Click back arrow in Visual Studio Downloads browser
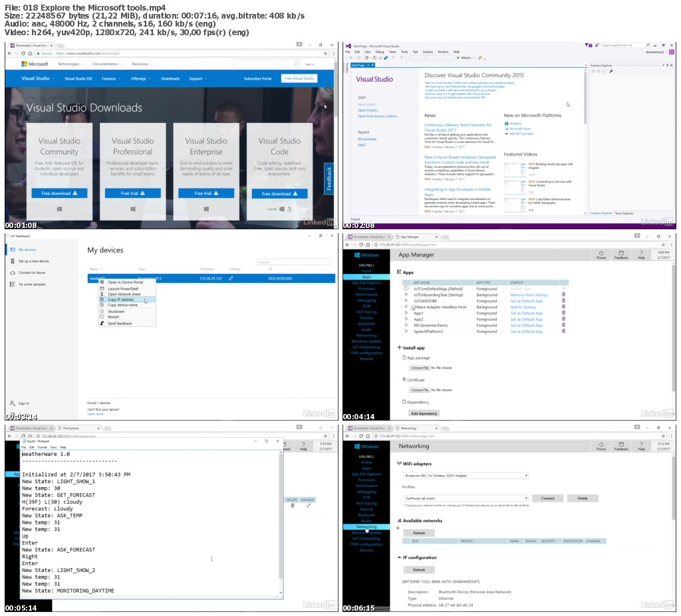Viewport: 681px width, 616px height. (x=9, y=53)
